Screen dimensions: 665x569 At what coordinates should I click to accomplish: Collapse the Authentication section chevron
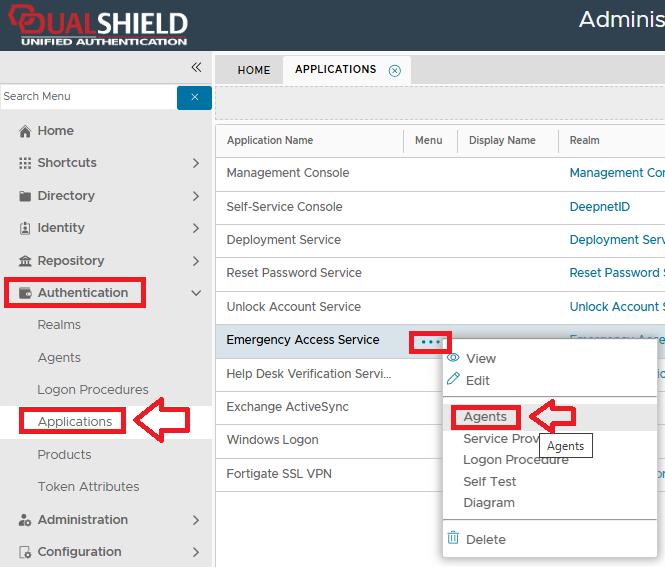[196, 293]
